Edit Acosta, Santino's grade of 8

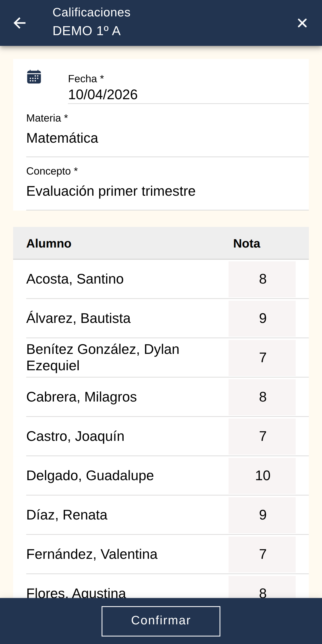[262, 279]
